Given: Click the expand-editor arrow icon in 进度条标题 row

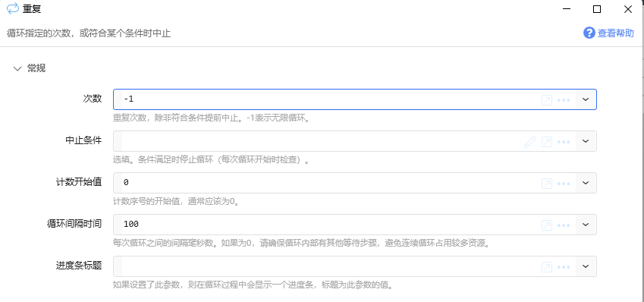Looking at the screenshot, I should tap(547, 267).
